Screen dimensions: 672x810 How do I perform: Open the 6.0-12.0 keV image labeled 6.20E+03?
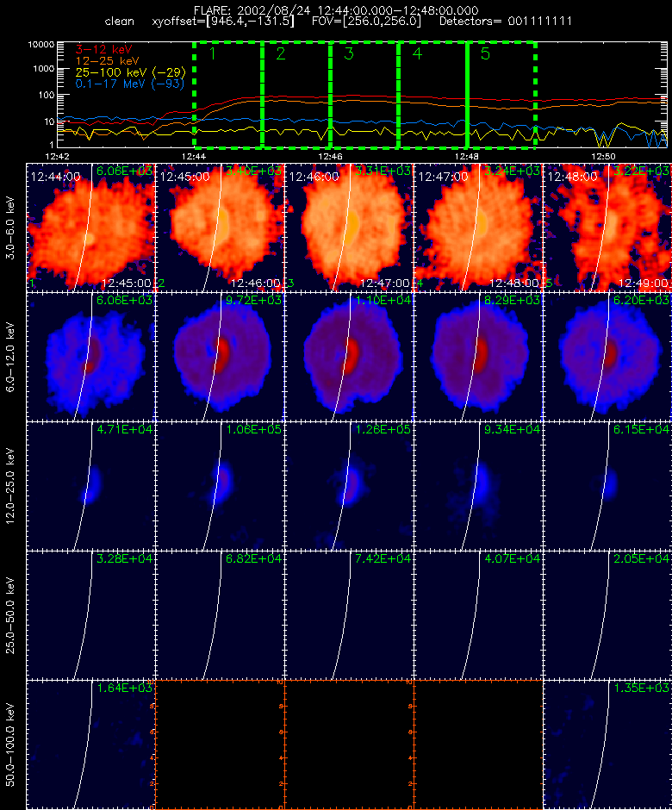[607, 357]
